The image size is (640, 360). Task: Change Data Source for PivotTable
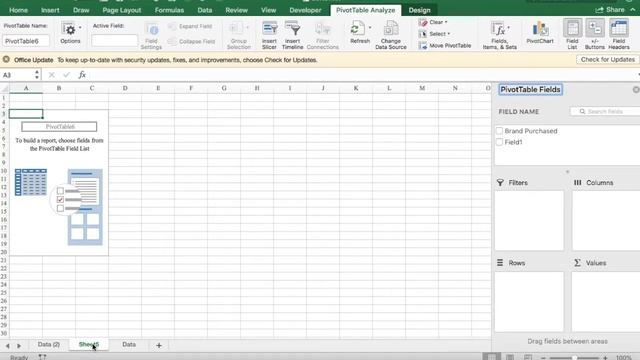[391, 35]
